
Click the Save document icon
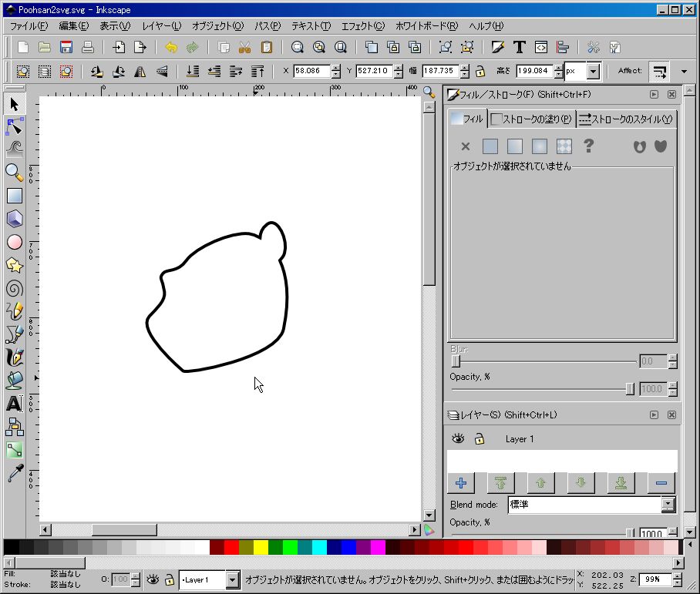[66, 47]
